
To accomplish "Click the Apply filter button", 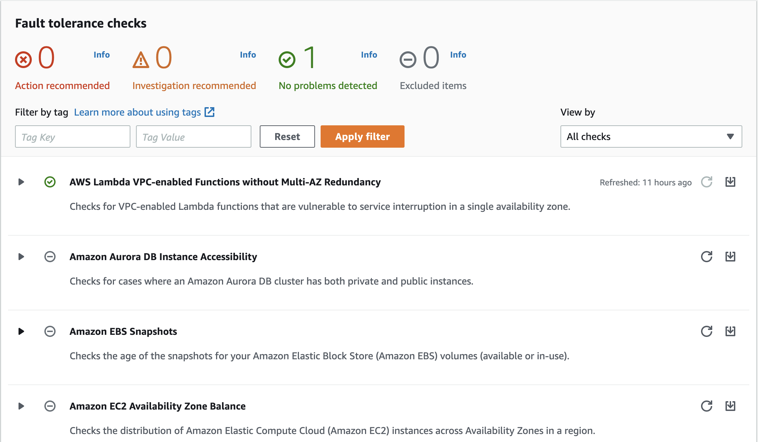I will click(362, 137).
